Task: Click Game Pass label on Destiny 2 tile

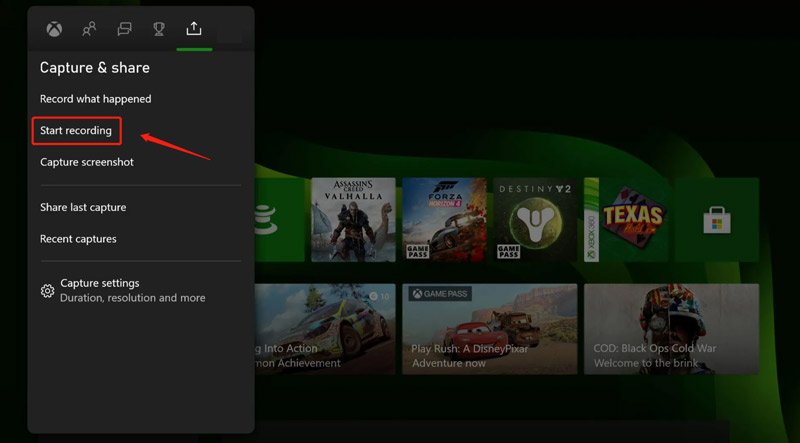Action: pos(508,251)
